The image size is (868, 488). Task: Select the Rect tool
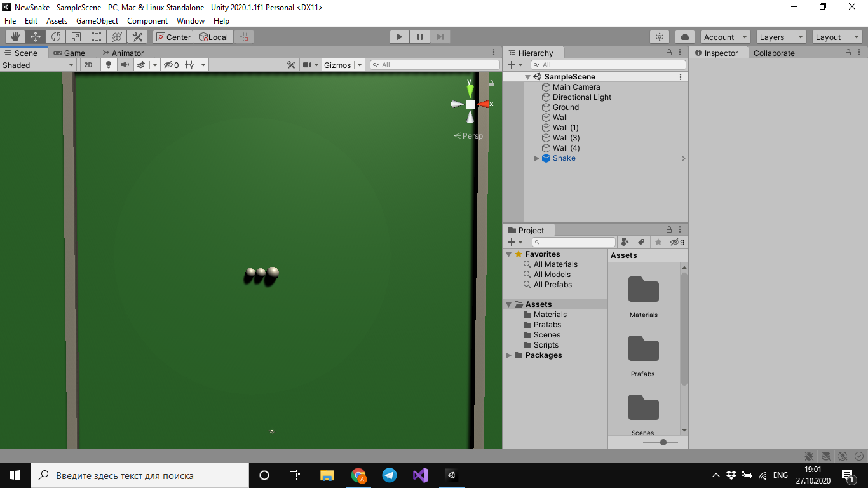click(97, 37)
